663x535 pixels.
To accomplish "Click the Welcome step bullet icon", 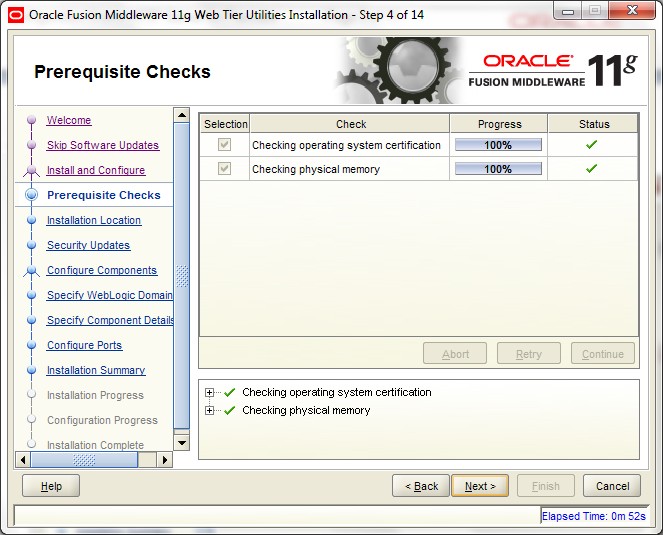I will tap(31, 120).
